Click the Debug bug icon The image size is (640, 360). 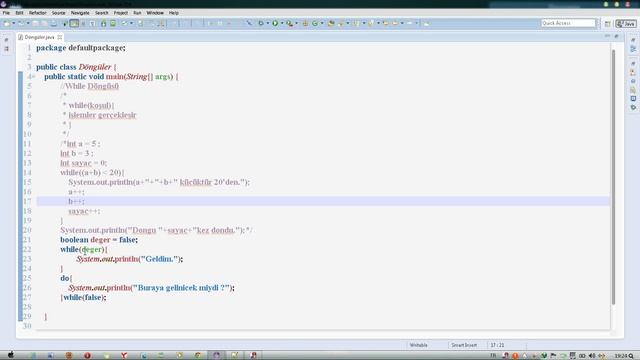[x=261, y=23]
